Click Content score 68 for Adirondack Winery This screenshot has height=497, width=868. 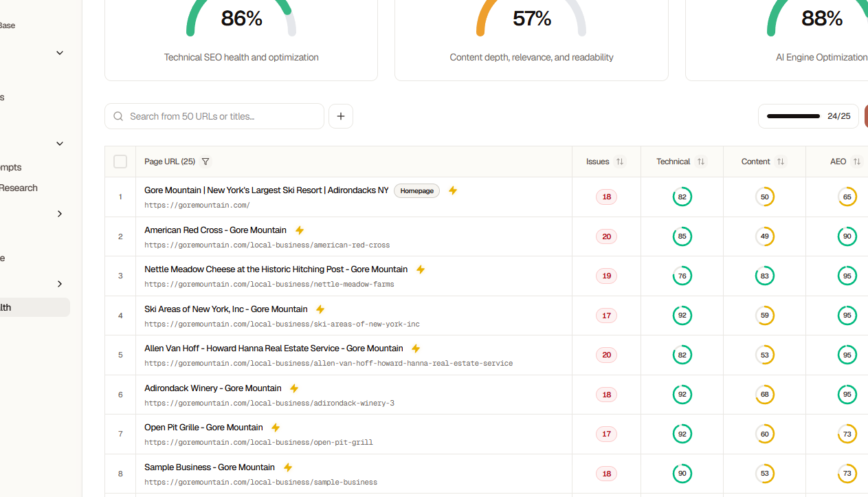click(x=764, y=395)
